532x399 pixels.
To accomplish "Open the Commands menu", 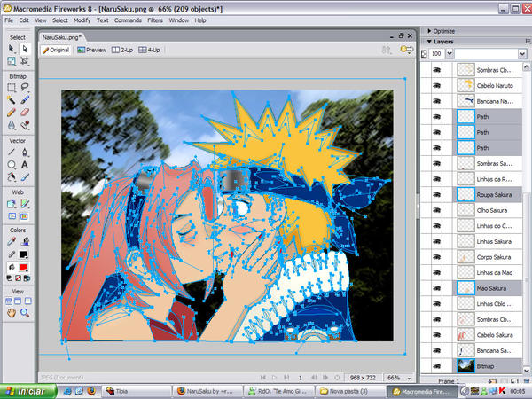I will [x=128, y=20].
